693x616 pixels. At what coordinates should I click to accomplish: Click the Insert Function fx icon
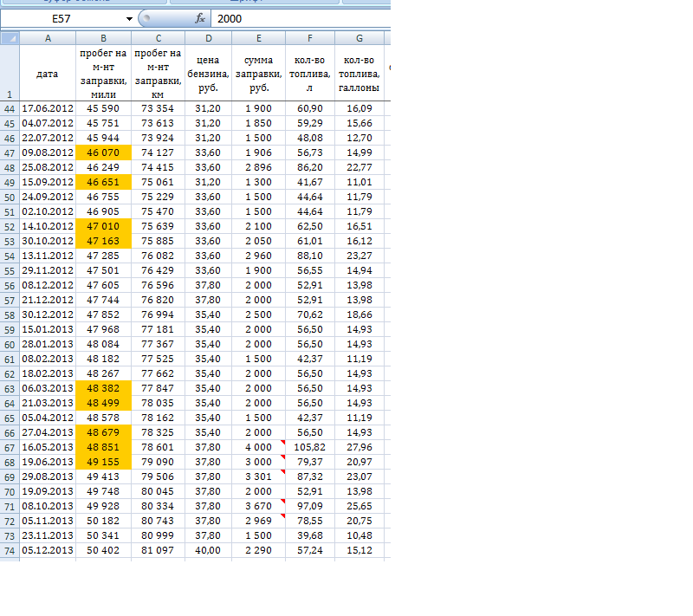[200, 18]
